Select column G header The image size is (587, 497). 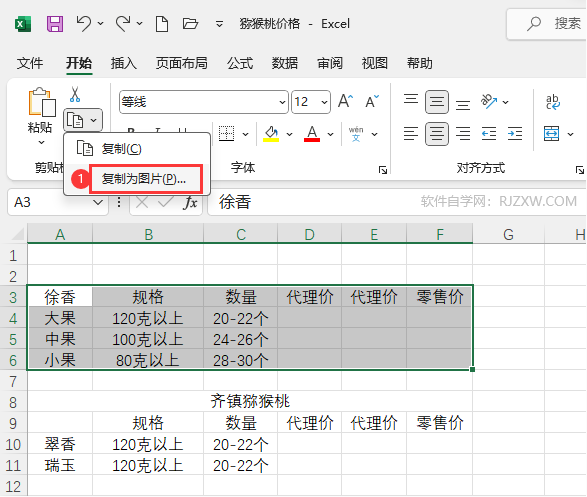pos(508,235)
